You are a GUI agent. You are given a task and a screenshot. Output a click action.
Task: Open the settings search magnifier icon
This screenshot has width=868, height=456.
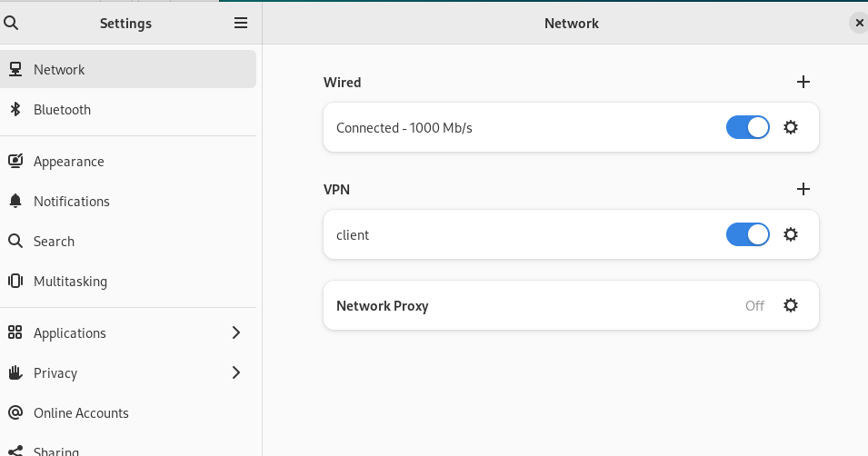11,23
